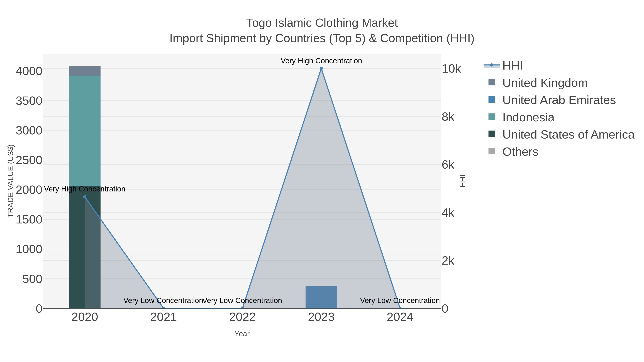
Task: Click the 2020 x-axis label
Action: click(x=85, y=317)
